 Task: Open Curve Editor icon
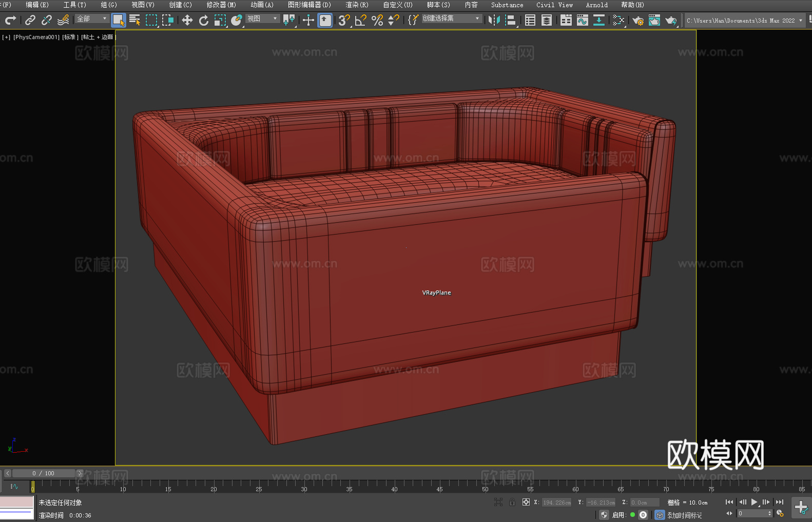click(583, 20)
